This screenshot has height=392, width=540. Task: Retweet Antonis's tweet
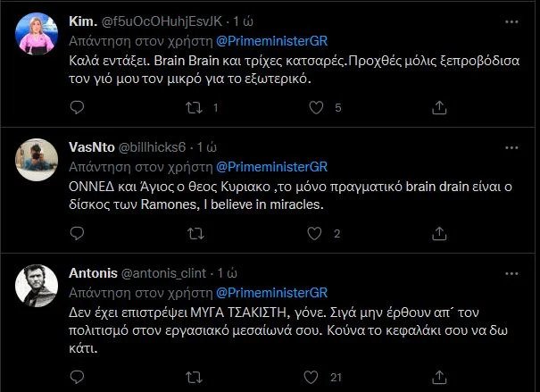pos(191,378)
